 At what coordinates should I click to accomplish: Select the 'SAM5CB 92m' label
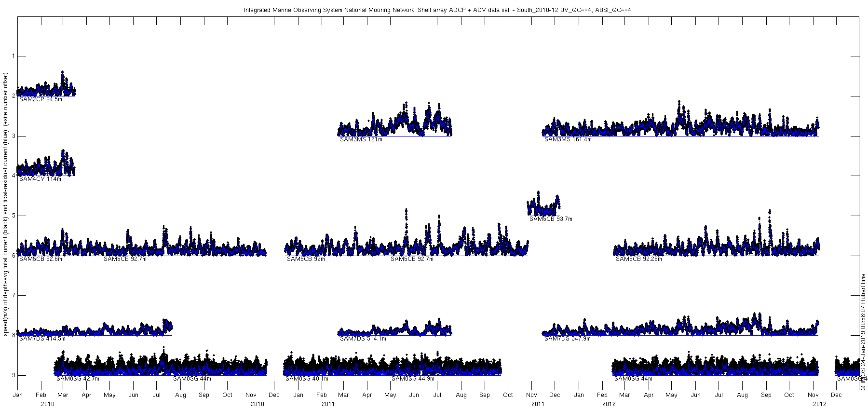[x=306, y=259]
